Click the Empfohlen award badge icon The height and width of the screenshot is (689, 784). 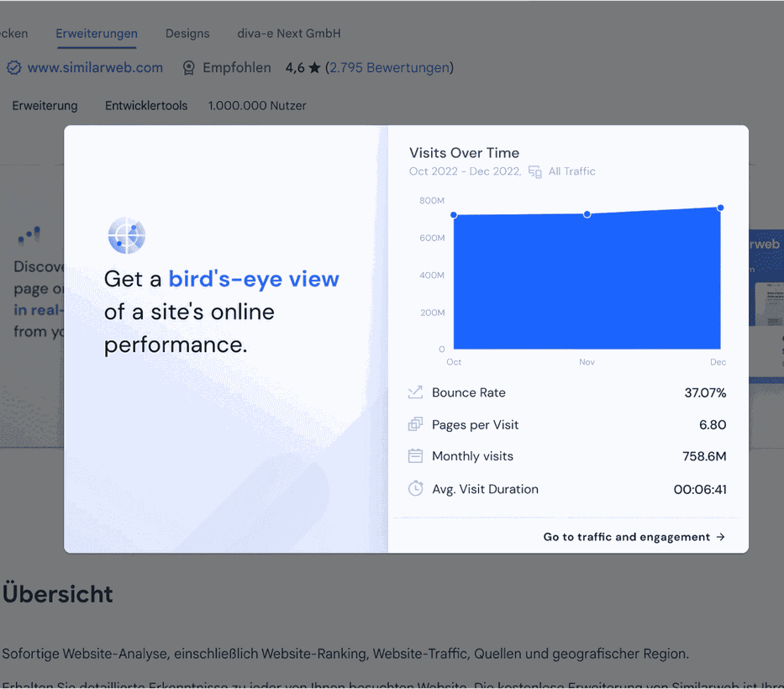tap(189, 68)
